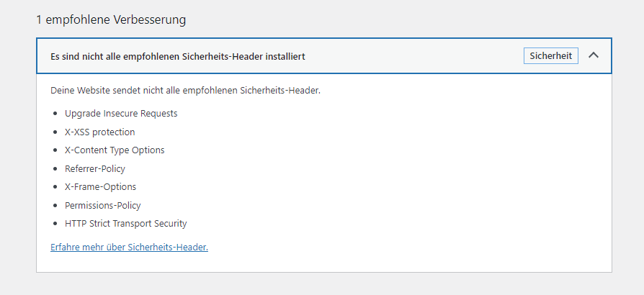Click bullet before Upgrade Insecure Requests
Screen dimensions: 644x295
[x=55, y=114]
